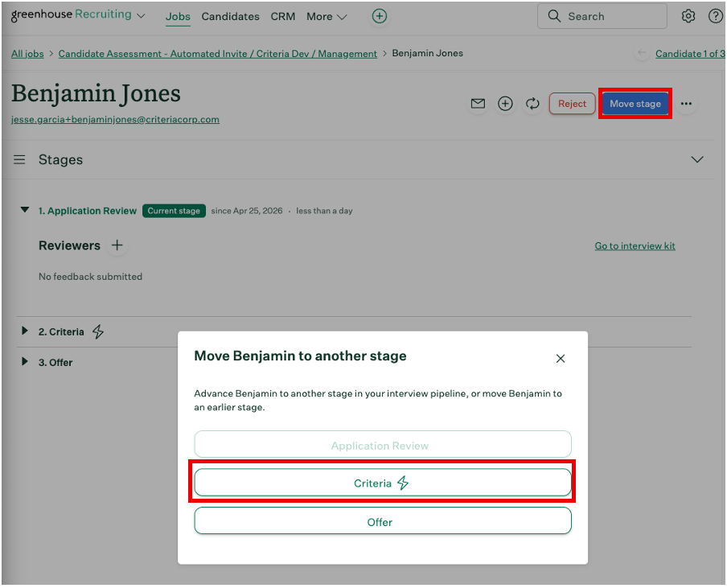Add a reviewer with the plus icon

point(117,245)
